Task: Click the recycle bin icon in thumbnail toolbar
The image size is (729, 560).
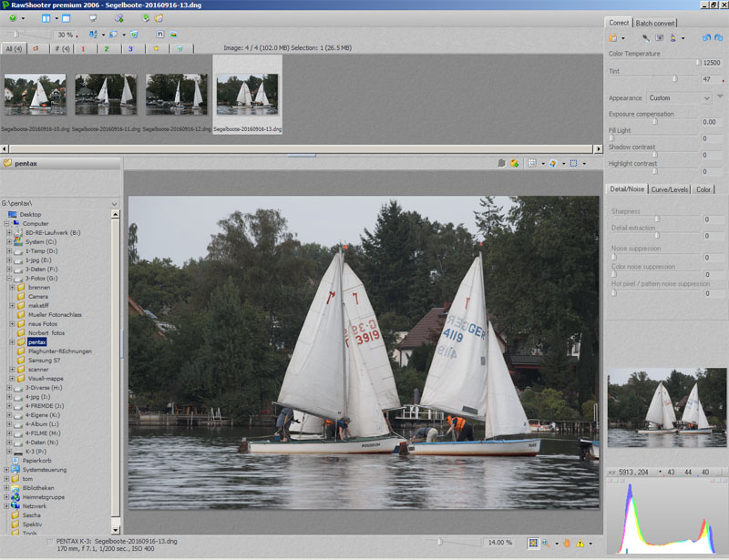Action: pyautogui.click(x=133, y=34)
